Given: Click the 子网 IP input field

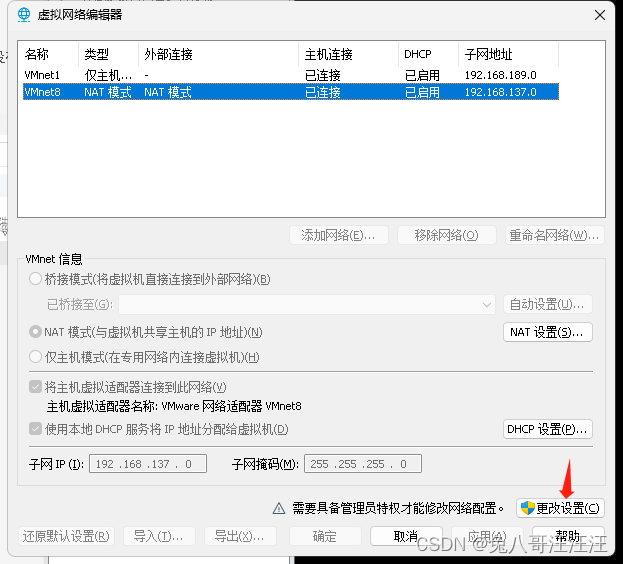Looking at the screenshot, I should 148,464.
